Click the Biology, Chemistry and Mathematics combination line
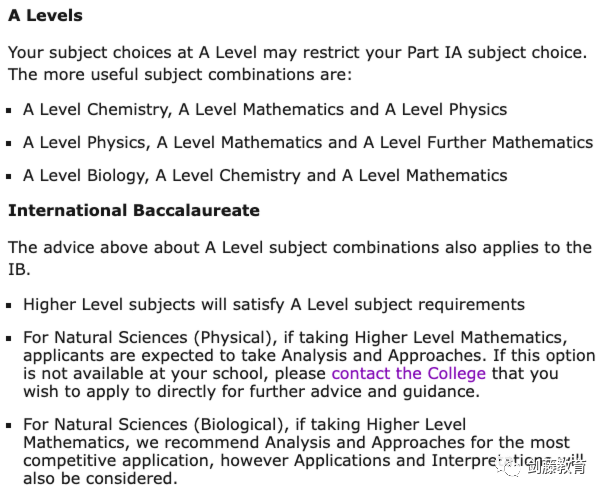 tap(265, 176)
